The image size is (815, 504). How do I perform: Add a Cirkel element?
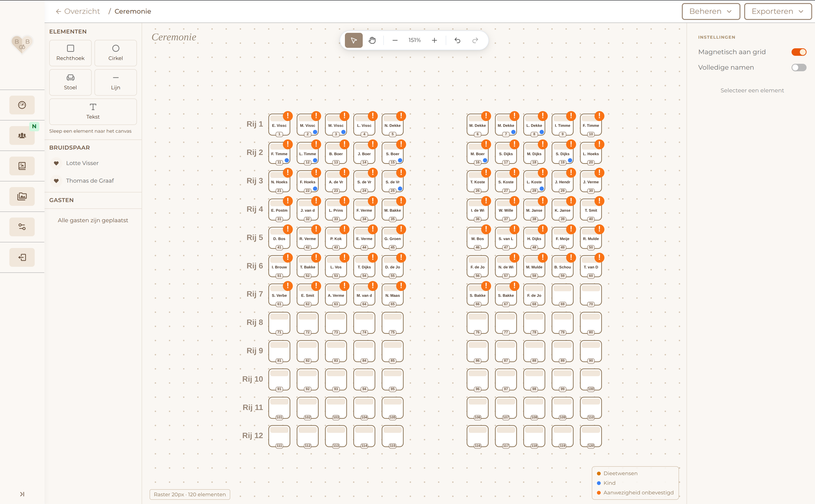point(116,53)
